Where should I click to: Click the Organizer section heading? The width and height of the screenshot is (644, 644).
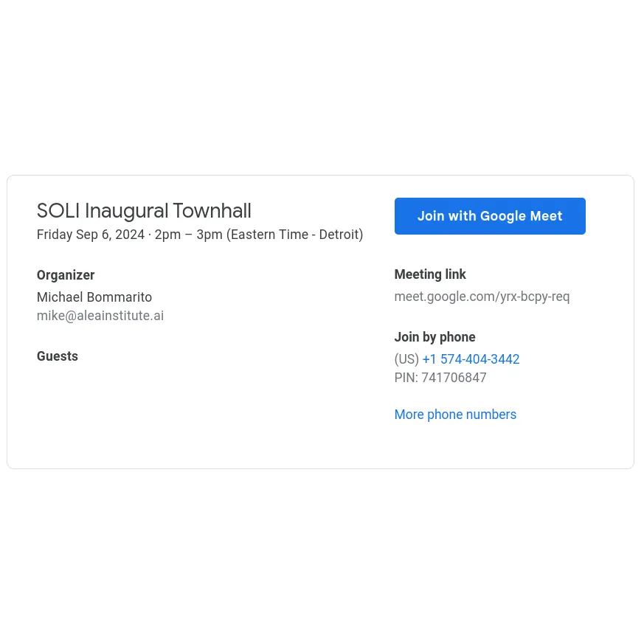click(x=66, y=275)
